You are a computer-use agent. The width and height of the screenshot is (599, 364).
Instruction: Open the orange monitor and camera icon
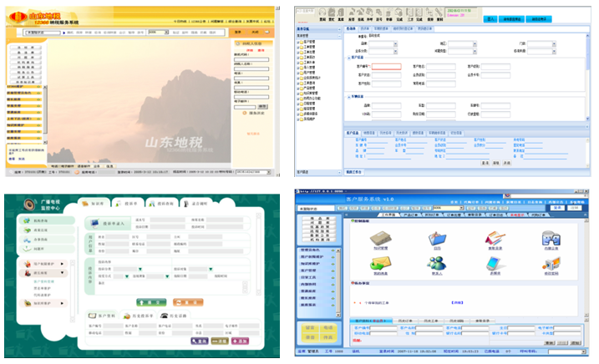pyautogui.click(x=551, y=264)
